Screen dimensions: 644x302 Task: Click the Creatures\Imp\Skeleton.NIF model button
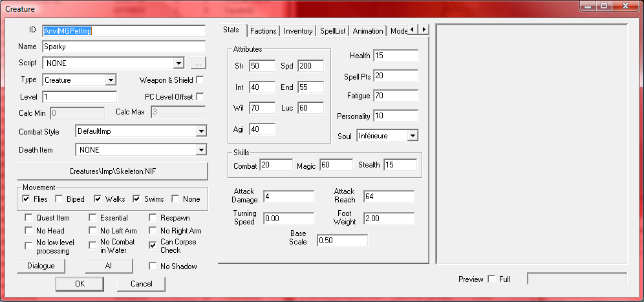(x=113, y=171)
